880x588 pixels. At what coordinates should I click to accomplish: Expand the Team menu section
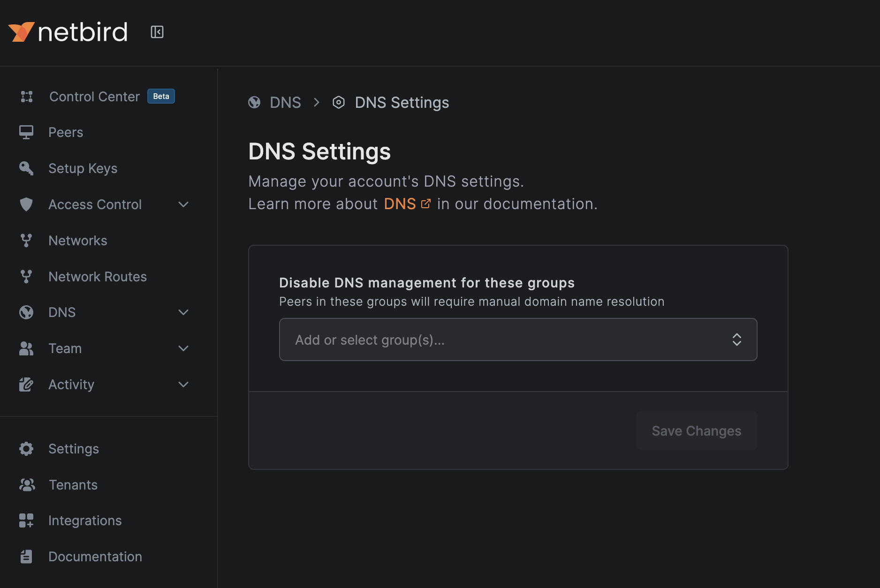click(183, 348)
